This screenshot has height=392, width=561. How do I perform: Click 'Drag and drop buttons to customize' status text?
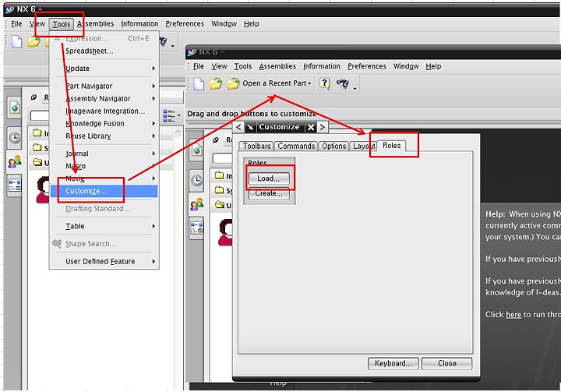point(252,114)
